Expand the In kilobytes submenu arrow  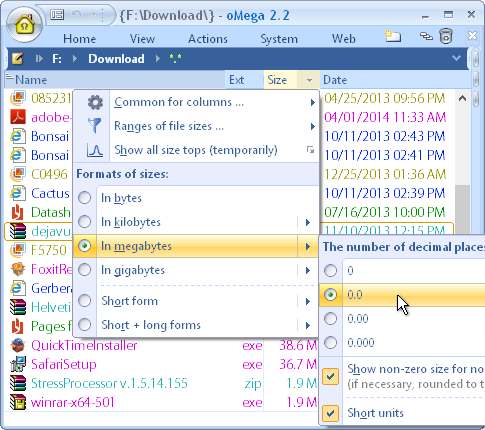308,222
